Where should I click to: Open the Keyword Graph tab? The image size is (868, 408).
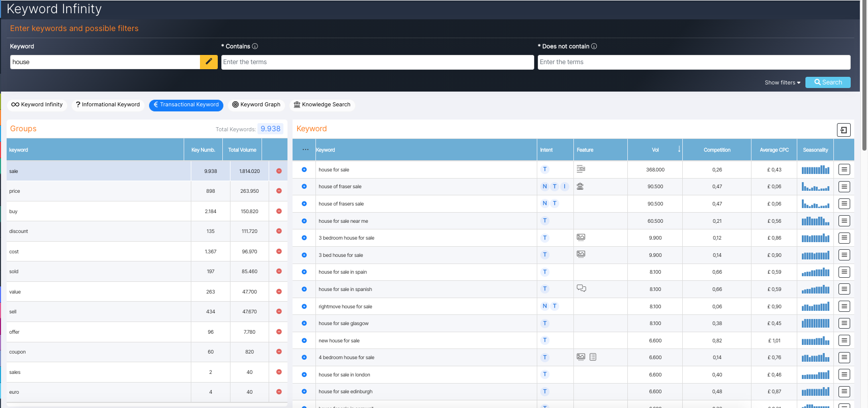(x=256, y=104)
